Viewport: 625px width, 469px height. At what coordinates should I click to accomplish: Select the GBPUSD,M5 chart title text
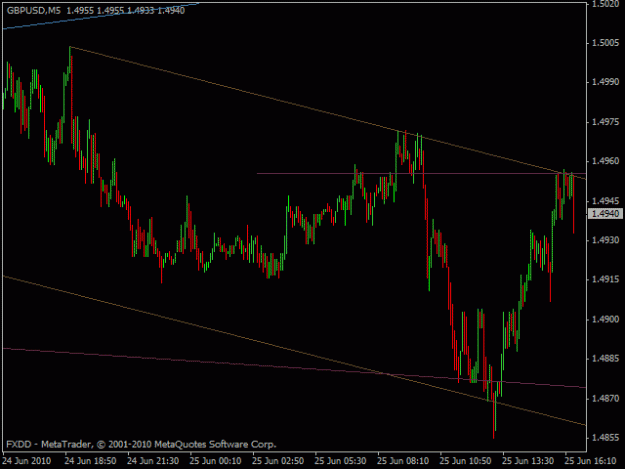pyautogui.click(x=34, y=11)
